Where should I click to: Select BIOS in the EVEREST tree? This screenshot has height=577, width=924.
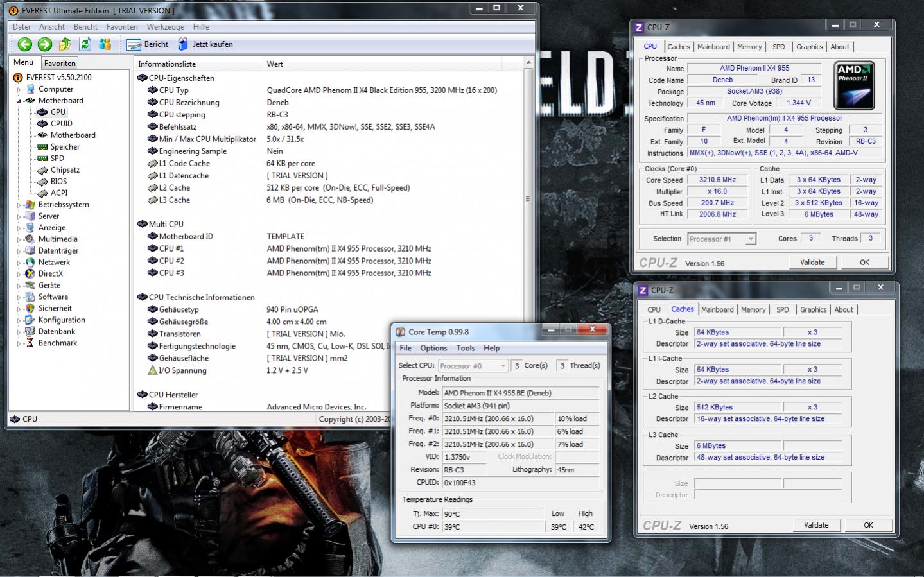pyautogui.click(x=58, y=181)
